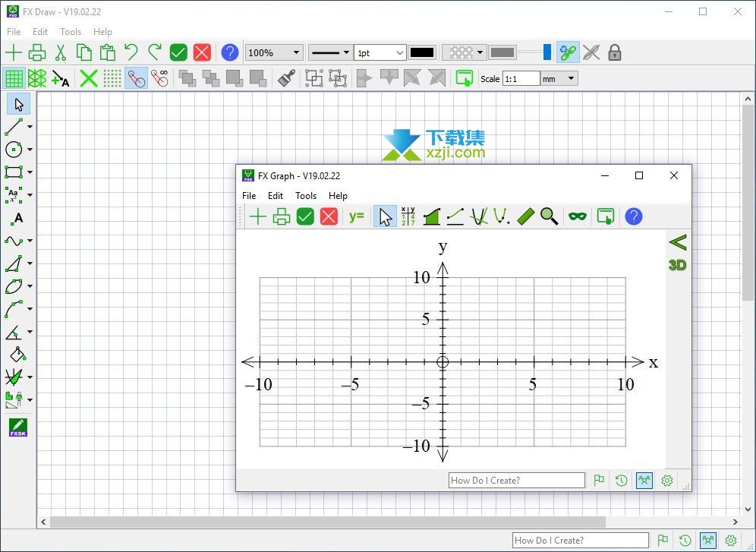This screenshot has height=552, width=756.
Task: Click the print icon in FX Graph toolbar
Action: (282, 216)
